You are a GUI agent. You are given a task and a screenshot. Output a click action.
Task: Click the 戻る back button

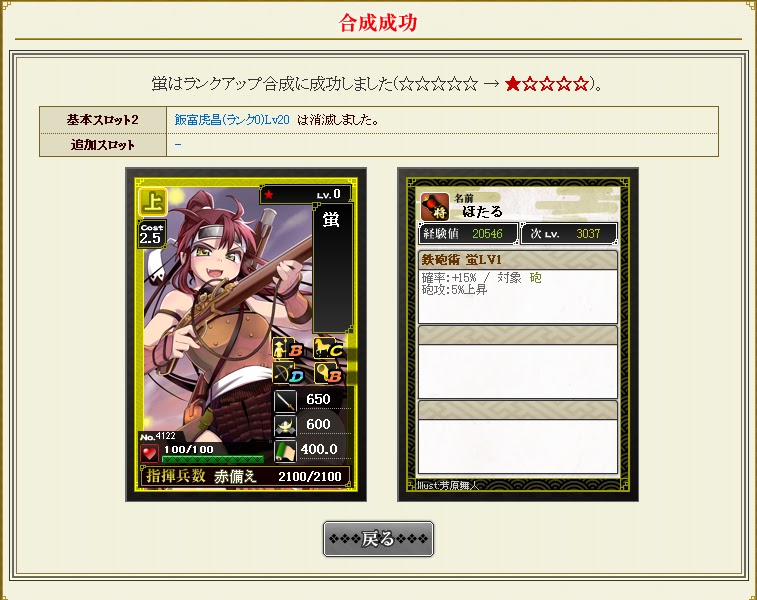378,538
